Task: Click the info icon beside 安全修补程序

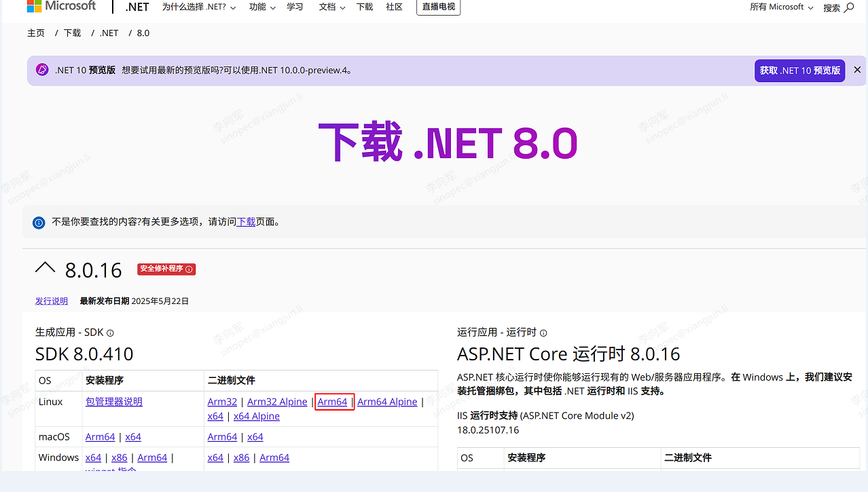Action: [189, 269]
